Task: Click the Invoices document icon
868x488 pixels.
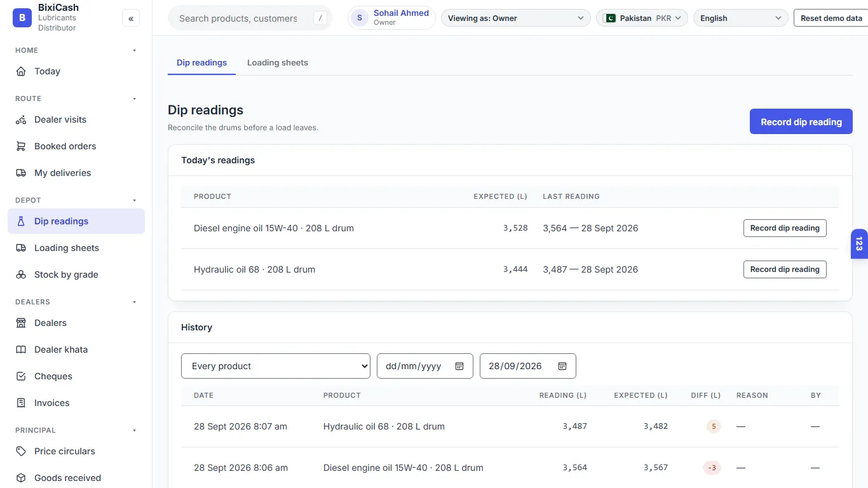Action: coord(21,403)
